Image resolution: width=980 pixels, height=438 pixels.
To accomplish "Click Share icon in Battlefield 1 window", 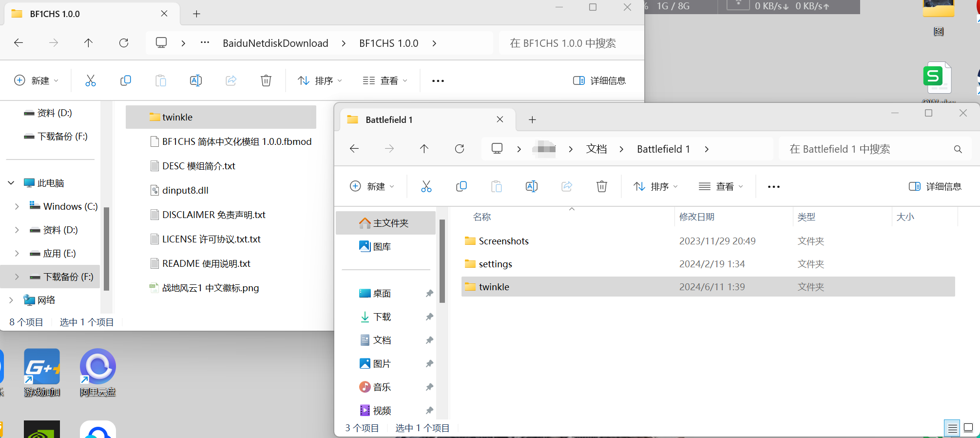I will click(567, 186).
